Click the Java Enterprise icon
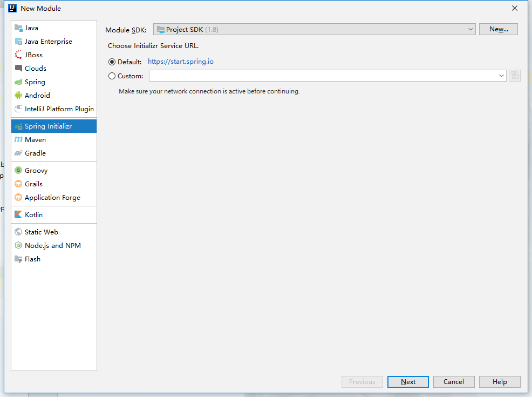532x397 pixels. 18,42
